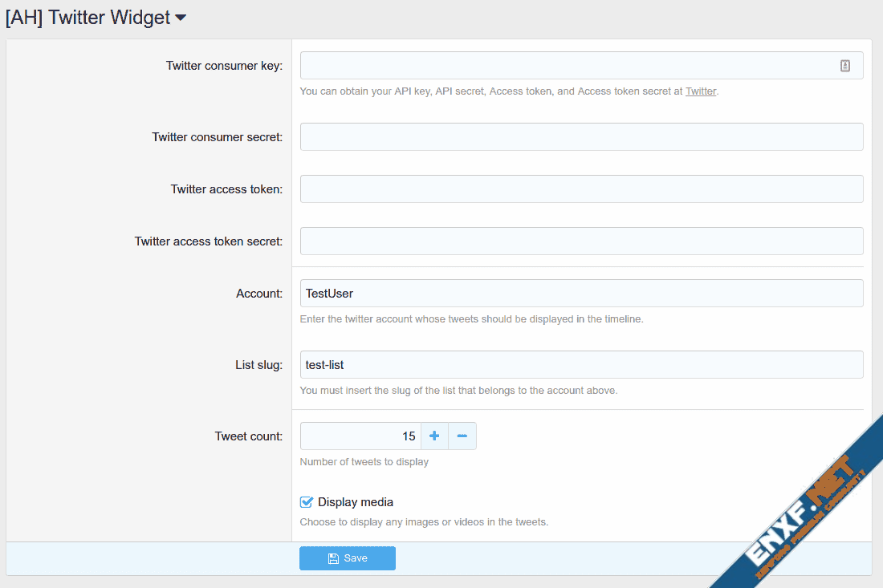Expand the [AH] Twitter Widget title caret
Viewport: 883px width, 588px height.
(181, 18)
